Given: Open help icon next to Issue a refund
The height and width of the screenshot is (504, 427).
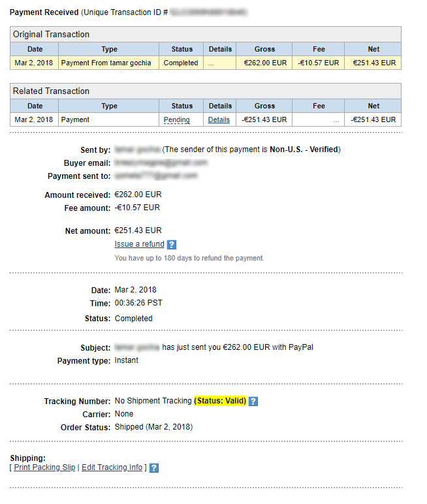Looking at the screenshot, I should [171, 245].
